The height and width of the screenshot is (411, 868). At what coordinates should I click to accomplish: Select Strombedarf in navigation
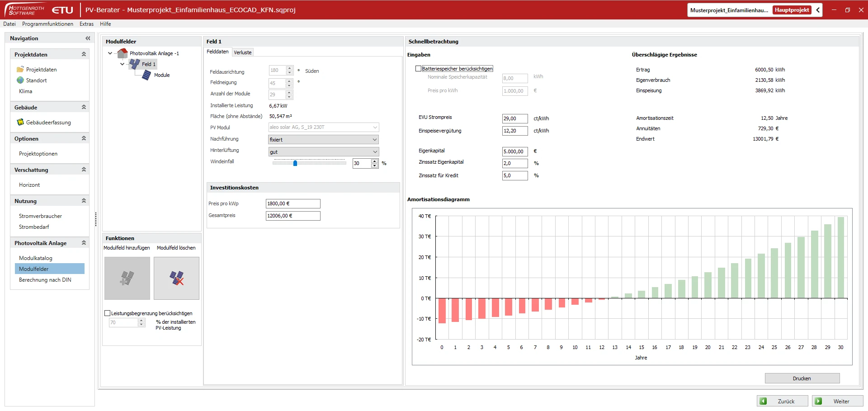point(34,227)
